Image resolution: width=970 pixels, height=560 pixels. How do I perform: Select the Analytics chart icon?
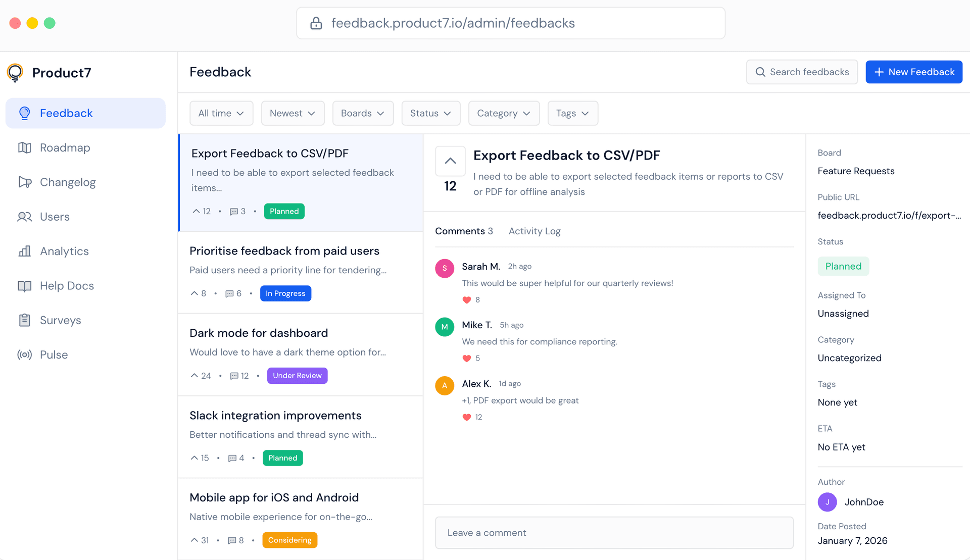pyautogui.click(x=24, y=251)
